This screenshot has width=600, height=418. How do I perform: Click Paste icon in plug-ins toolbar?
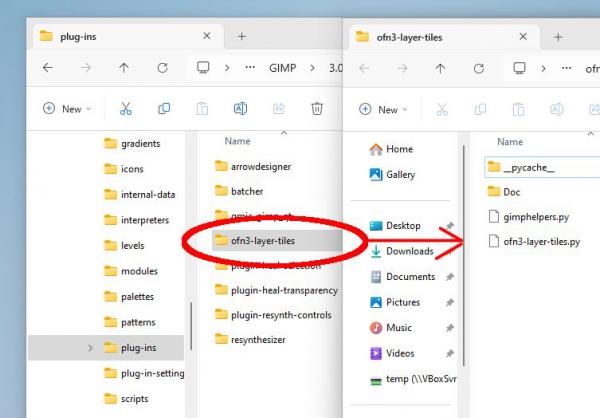(x=202, y=109)
